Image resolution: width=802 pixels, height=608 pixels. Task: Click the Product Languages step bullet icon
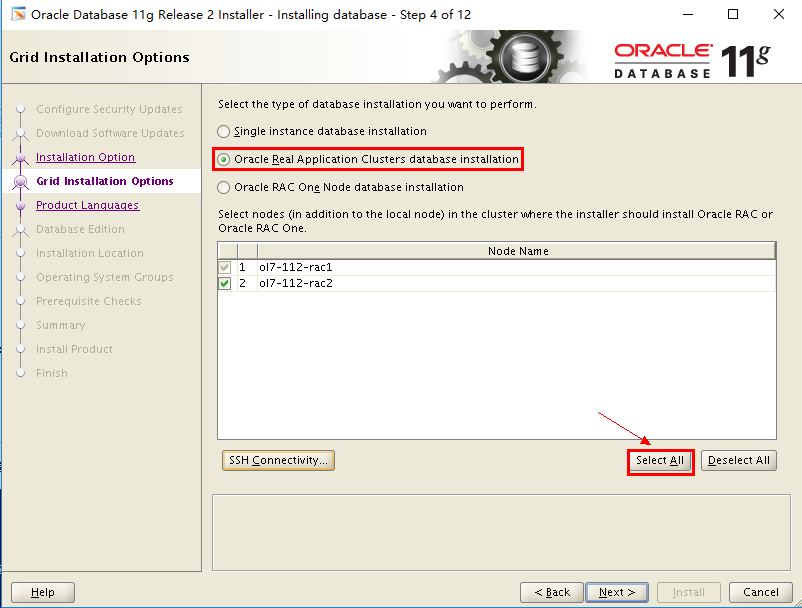coord(20,206)
